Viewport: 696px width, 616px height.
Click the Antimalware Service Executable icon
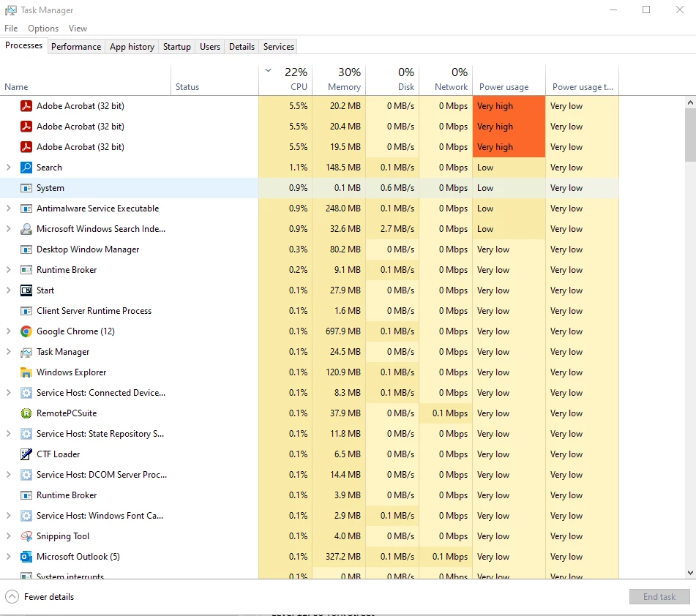[26, 209]
